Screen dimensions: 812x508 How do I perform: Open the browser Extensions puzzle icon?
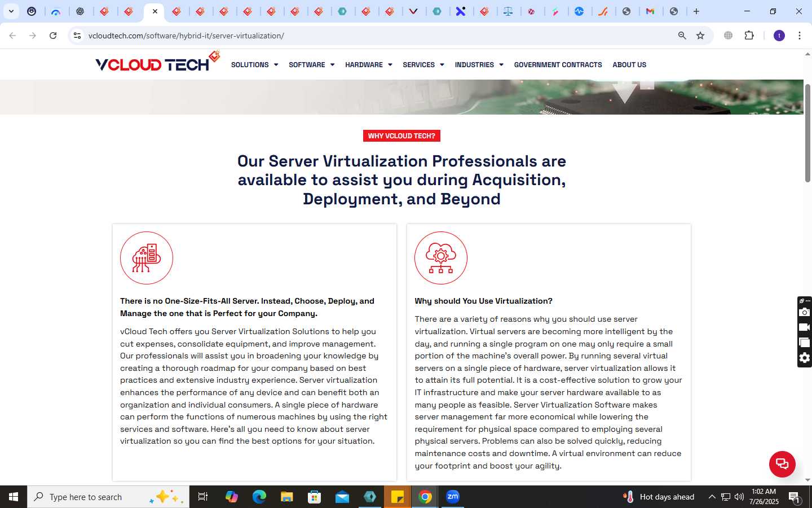click(749, 36)
